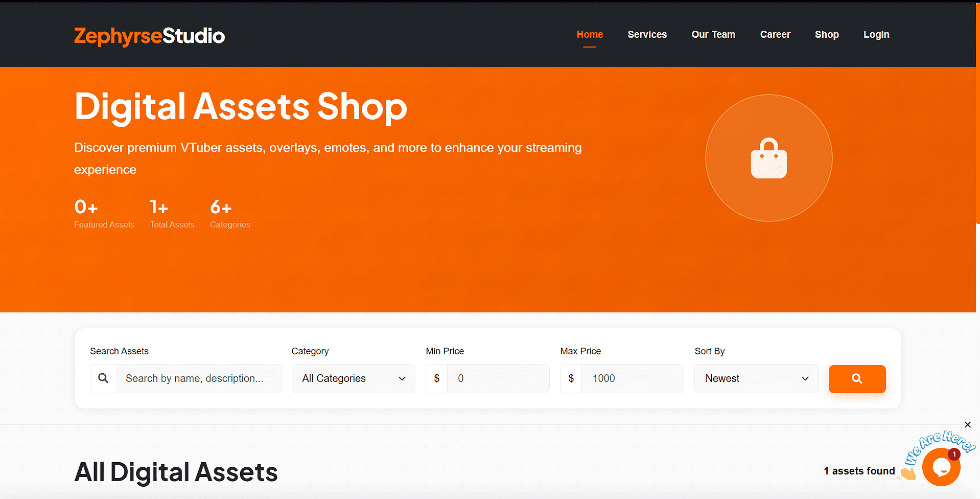
Task: Click the dollar sign next to Min Price
Action: pyautogui.click(x=436, y=378)
